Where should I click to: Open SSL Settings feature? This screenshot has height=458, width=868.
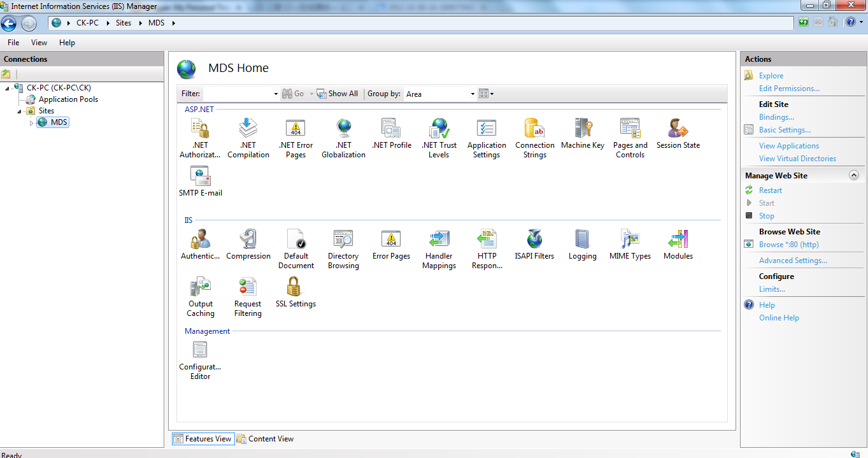click(x=296, y=292)
